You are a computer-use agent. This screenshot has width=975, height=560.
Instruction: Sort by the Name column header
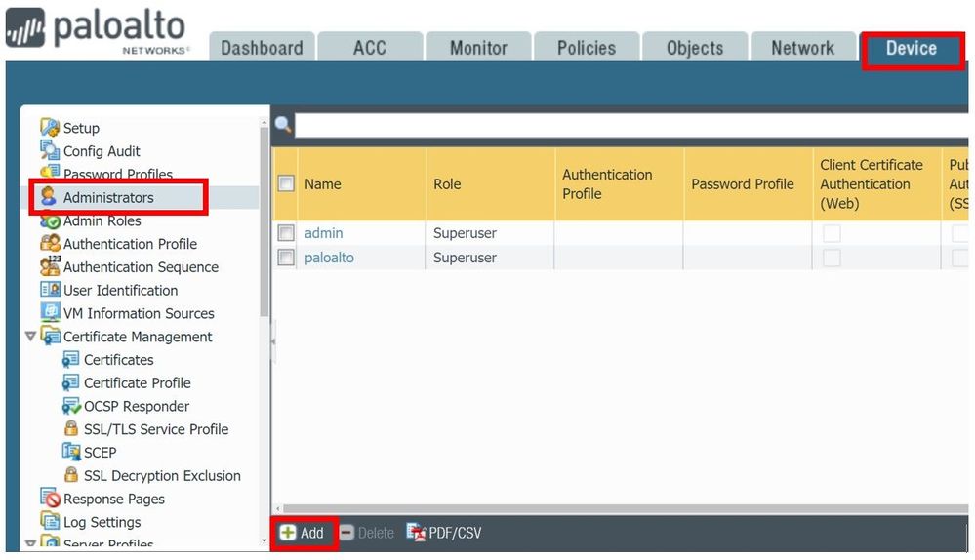tap(362, 184)
